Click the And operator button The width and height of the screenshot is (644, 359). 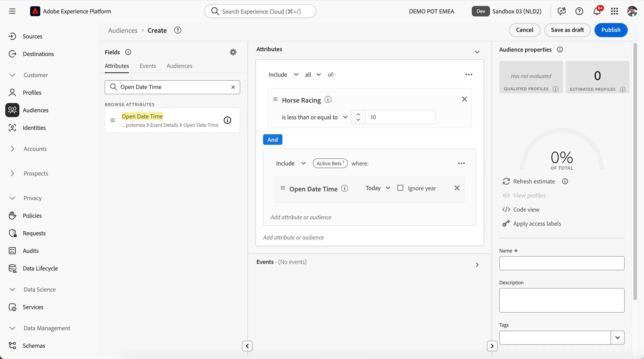click(x=273, y=140)
